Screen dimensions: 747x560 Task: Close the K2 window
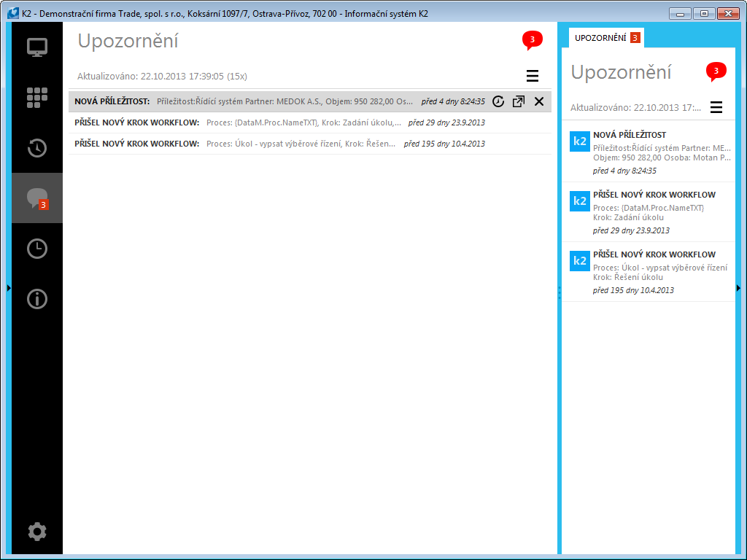728,13
